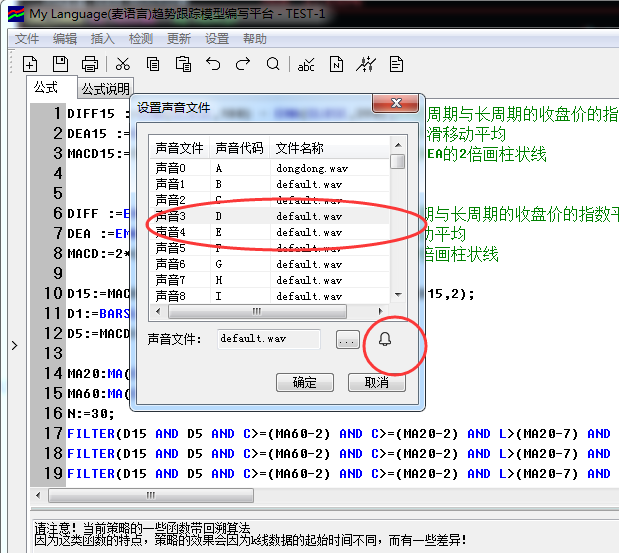Switch to the 公式说明 tab
This screenshot has width=619, height=553.
click(x=105, y=88)
